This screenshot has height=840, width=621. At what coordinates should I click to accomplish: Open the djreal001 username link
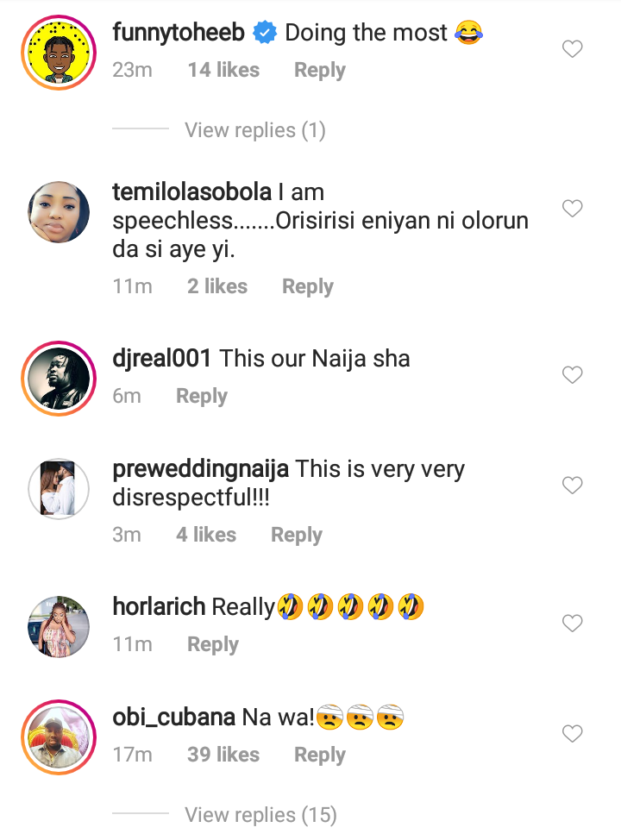(161, 358)
